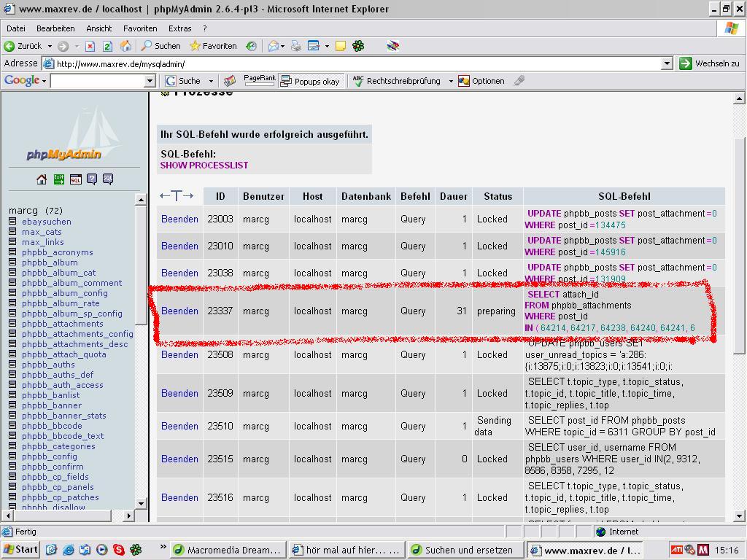The height and width of the screenshot is (560, 747).
Task: Open the SQL query window icon
Action: pos(75,179)
